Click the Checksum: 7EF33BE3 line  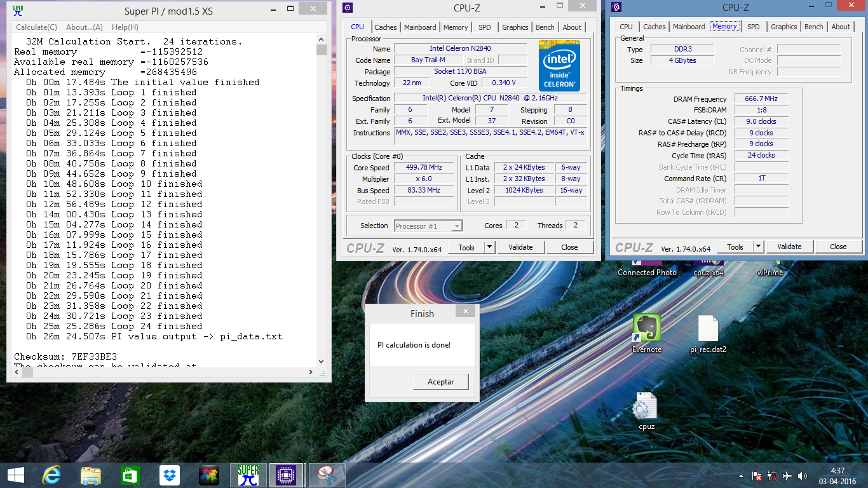[65, 356]
